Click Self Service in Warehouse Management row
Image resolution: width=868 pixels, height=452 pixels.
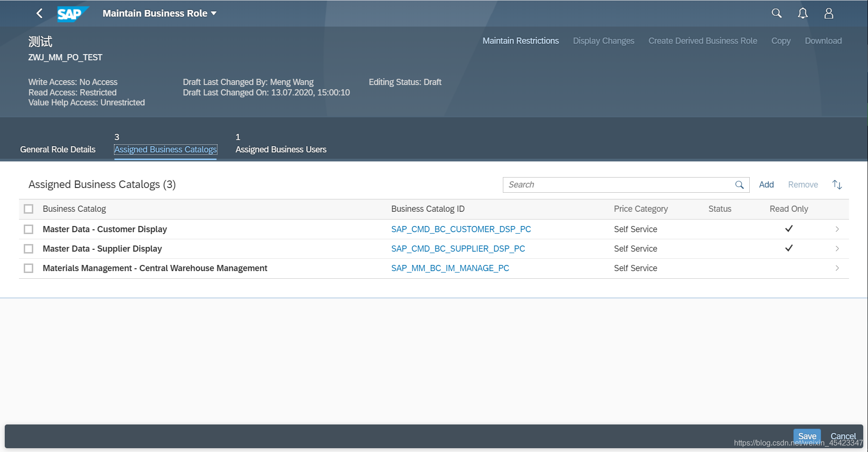coord(635,268)
